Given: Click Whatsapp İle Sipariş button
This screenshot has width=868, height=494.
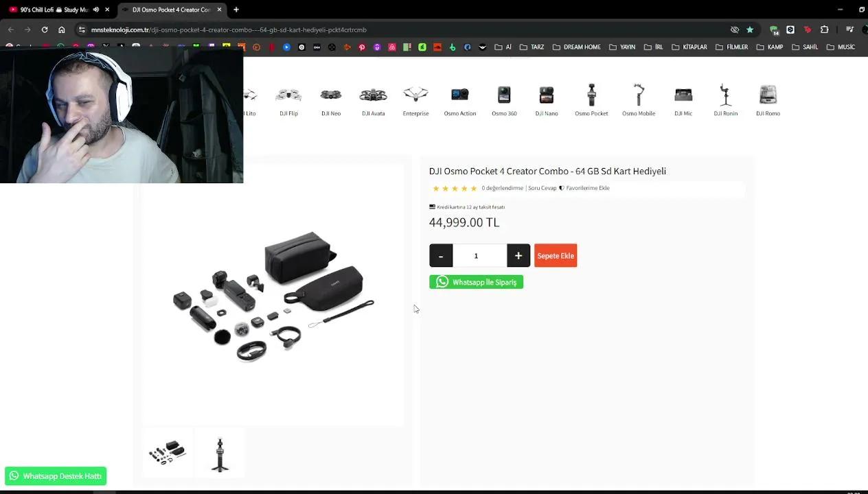Looking at the screenshot, I should coord(476,282).
